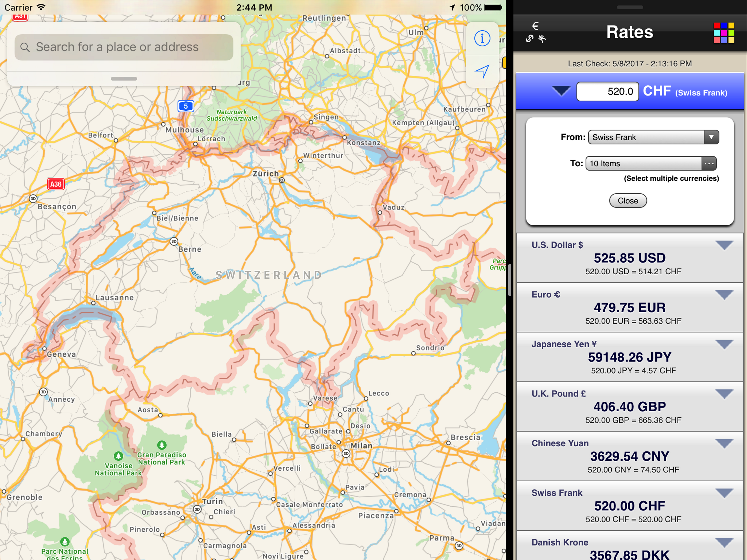Tap the search card pull handle
Image resolution: width=747 pixels, height=560 pixels.
click(x=124, y=79)
